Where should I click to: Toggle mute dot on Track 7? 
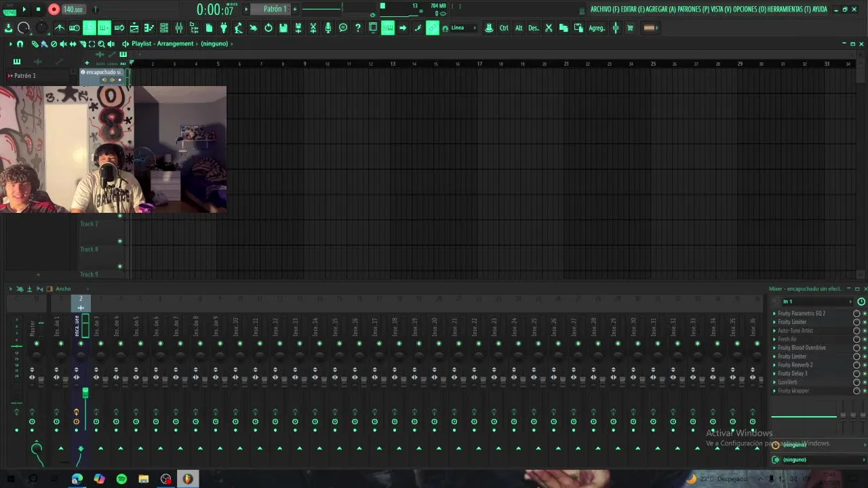tap(120, 216)
